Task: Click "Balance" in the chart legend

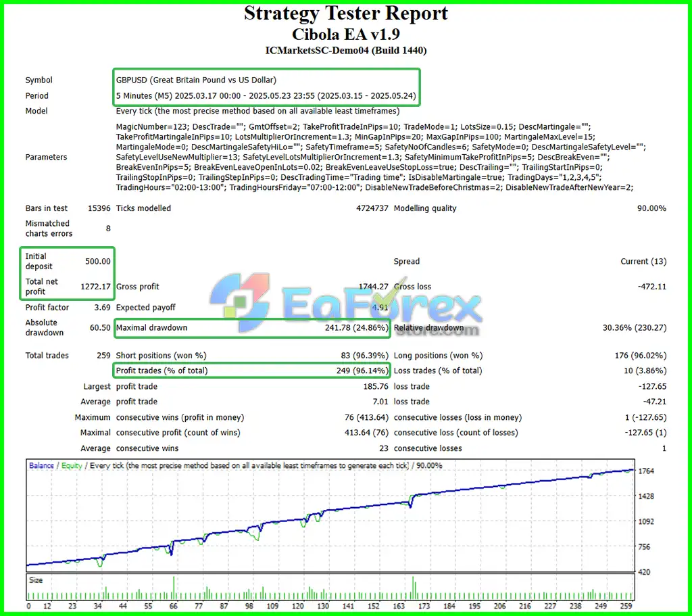Action: [x=41, y=465]
